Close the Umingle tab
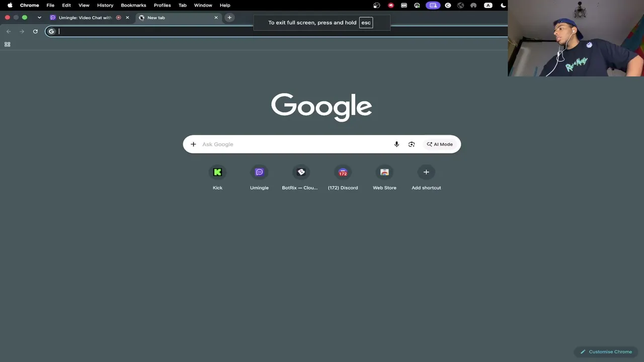Viewport: 644px width, 362px height. [x=127, y=18]
